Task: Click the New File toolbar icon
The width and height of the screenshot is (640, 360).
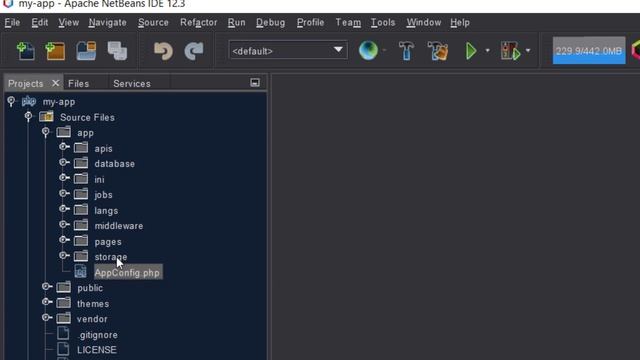Action: coord(26,51)
